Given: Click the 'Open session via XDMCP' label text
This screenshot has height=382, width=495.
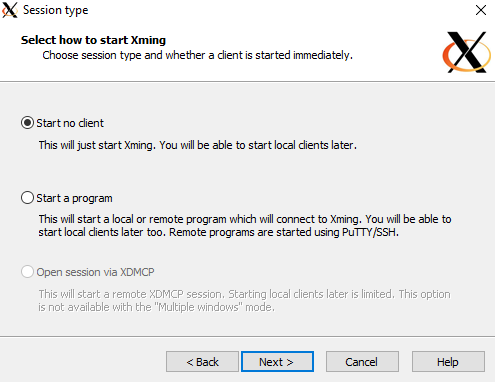Looking at the screenshot, I should click(x=95, y=272).
